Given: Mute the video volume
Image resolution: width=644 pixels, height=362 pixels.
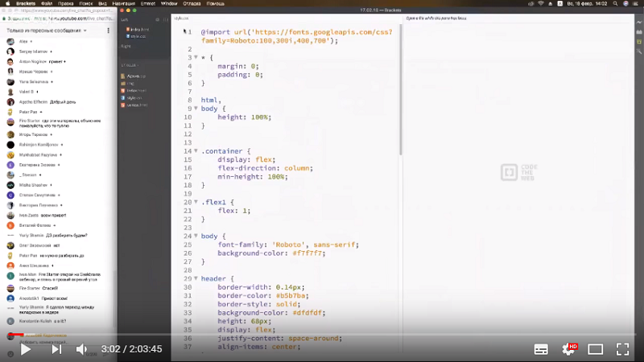Looking at the screenshot, I should [x=81, y=349].
